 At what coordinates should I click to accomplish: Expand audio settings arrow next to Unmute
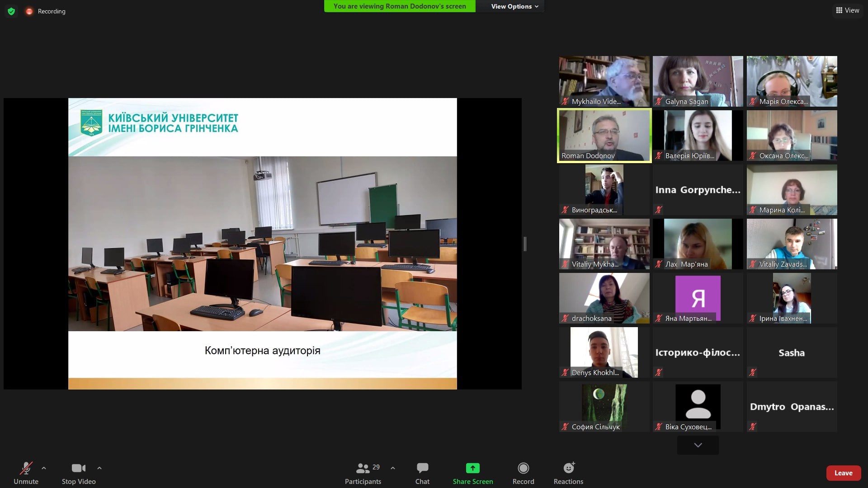(44, 468)
